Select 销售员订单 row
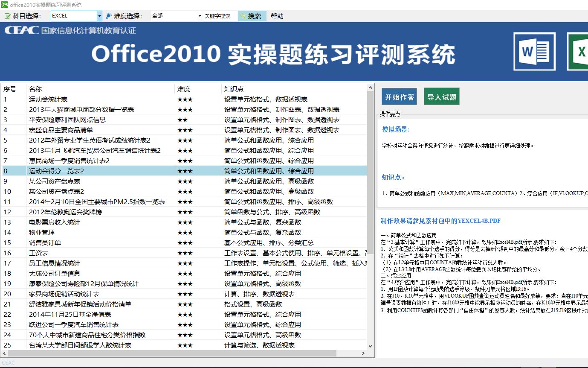 tap(184, 242)
